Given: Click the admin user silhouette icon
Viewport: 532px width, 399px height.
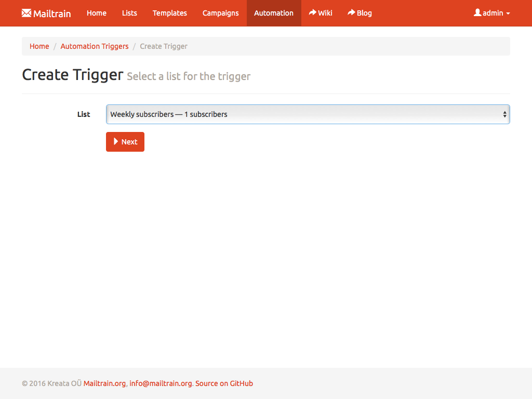Looking at the screenshot, I should [477, 12].
